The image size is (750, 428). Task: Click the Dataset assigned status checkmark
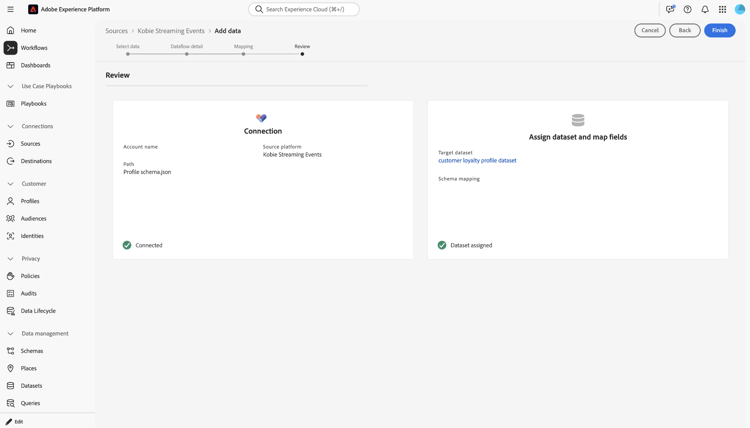click(442, 245)
